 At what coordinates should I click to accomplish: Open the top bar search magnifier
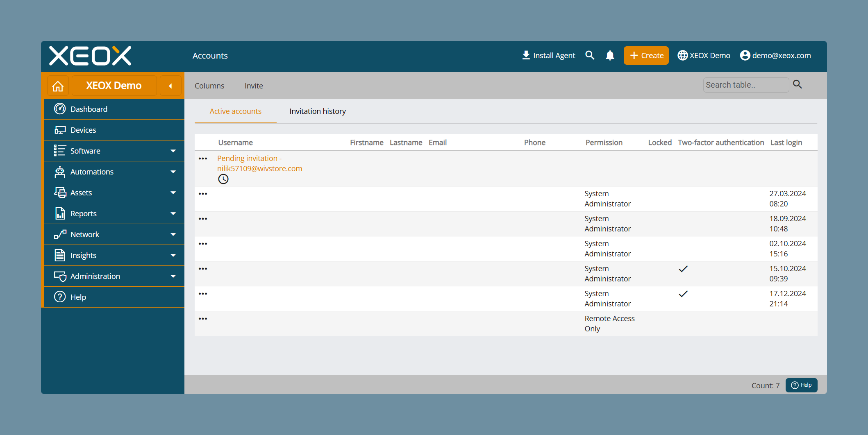(x=590, y=55)
